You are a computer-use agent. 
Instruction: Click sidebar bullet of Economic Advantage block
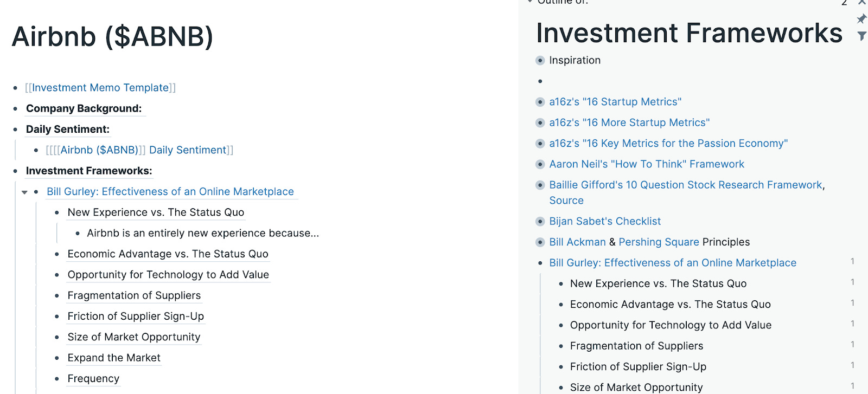coord(561,305)
